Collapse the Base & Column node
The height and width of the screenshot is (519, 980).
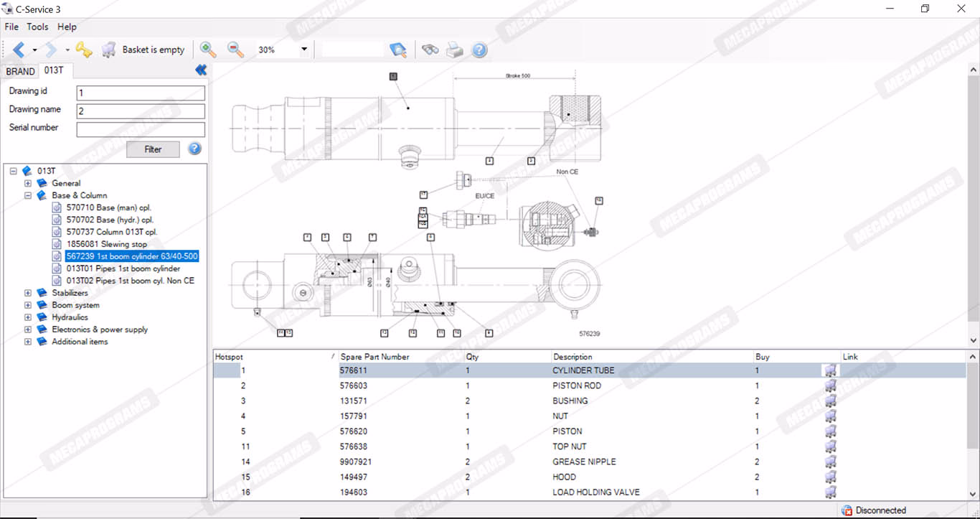click(28, 195)
